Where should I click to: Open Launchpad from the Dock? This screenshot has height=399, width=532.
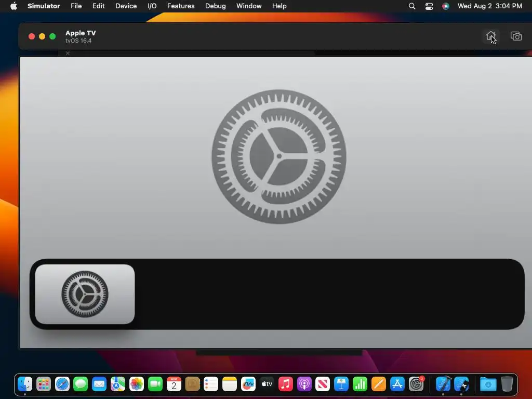(x=44, y=384)
